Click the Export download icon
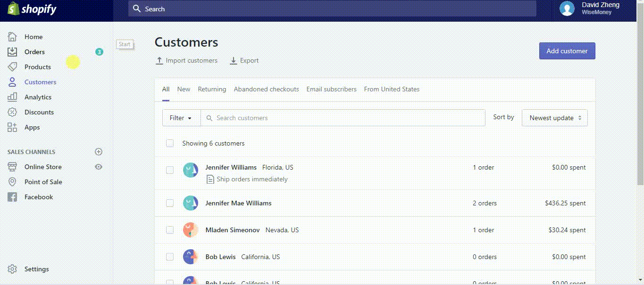This screenshot has width=644, height=285. [234, 61]
